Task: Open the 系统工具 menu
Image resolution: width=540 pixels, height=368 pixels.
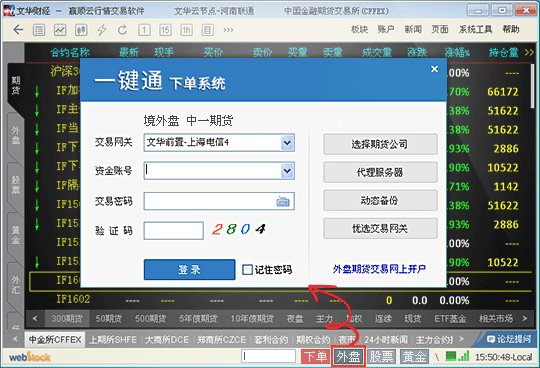Action: tap(475, 30)
